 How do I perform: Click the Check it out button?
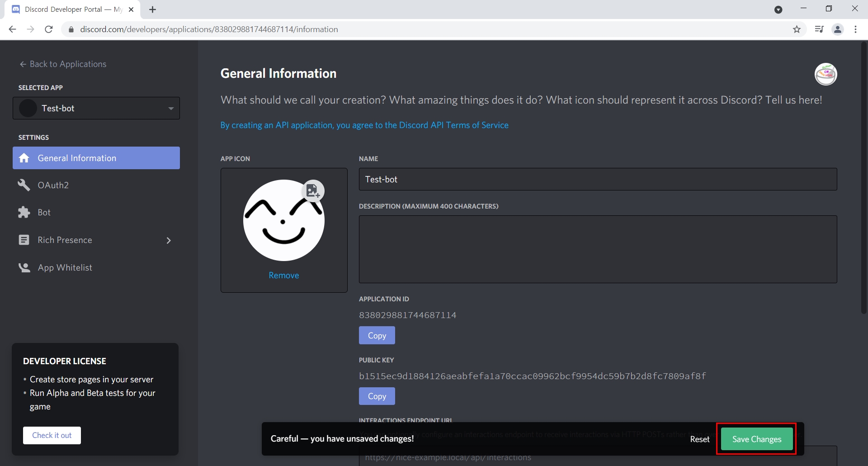(52, 435)
